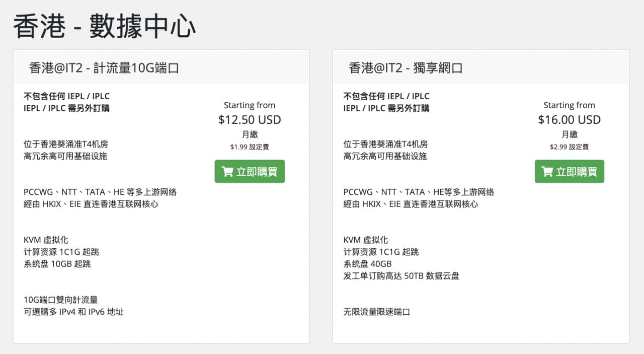Click the 无限流量限速端口 feature line
Image resolution: width=644 pixels, height=354 pixels.
point(377,312)
